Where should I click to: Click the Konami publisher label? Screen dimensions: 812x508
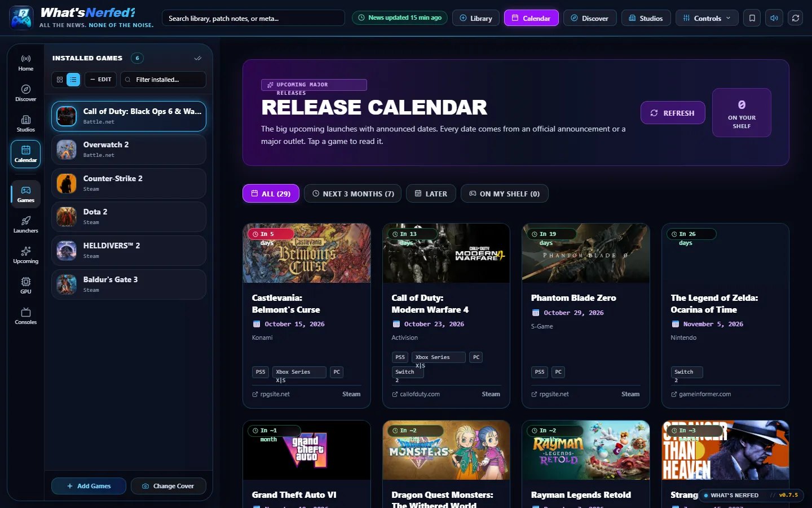click(x=262, y=338)
